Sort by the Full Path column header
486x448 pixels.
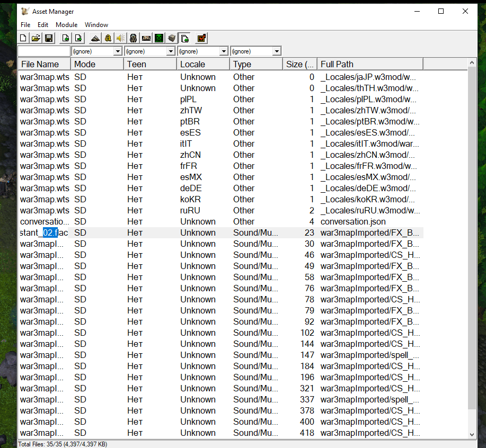coord(370,64)
